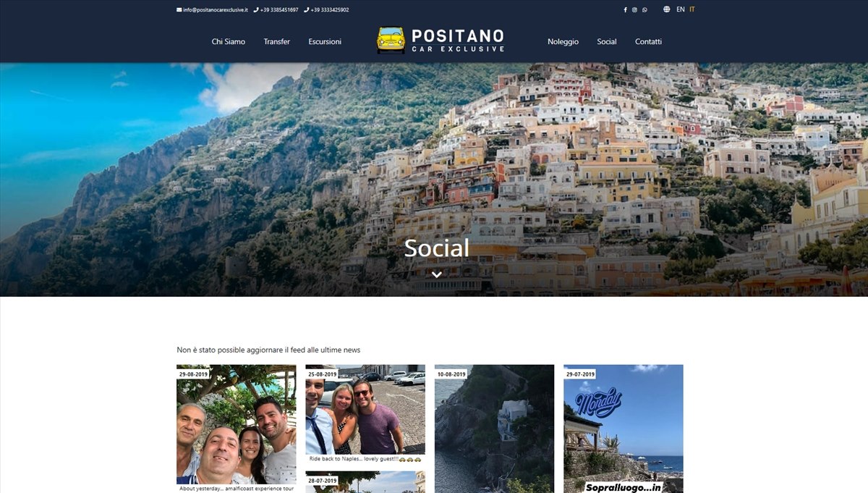This screenshot has width=868, height=493.
Task: Click the globe language icon
Action: (666, 9)
